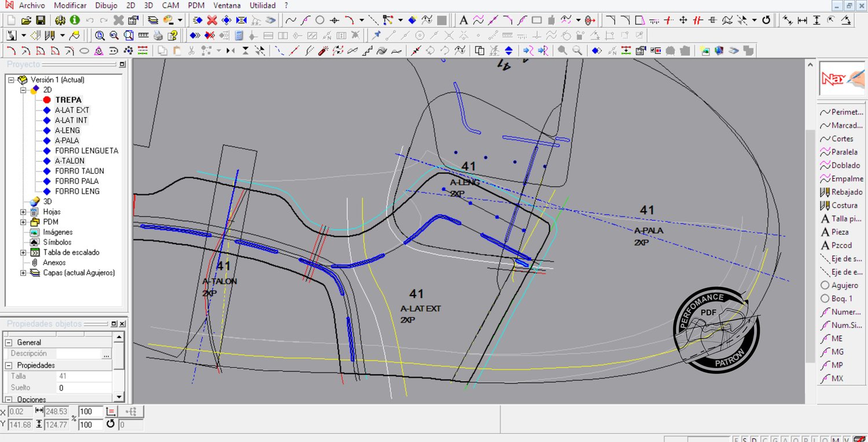Open dropdown arrow next to color palette icon
The image size is (868, 442).
point(180,20)
